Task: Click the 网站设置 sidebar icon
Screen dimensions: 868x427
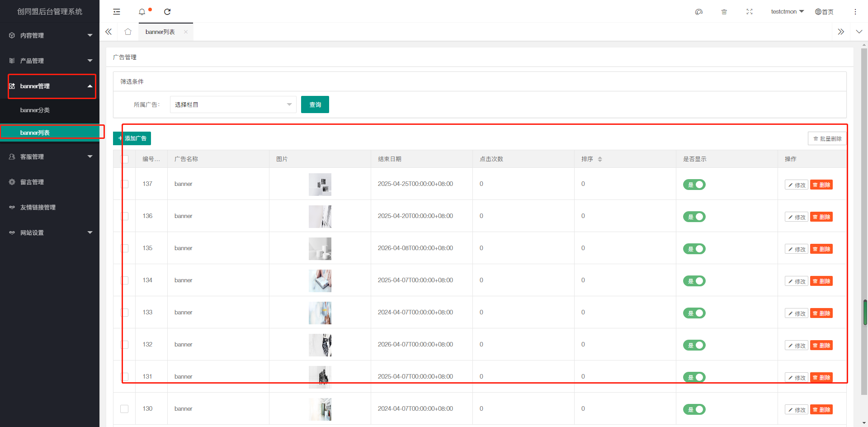Action: (12, 232)
